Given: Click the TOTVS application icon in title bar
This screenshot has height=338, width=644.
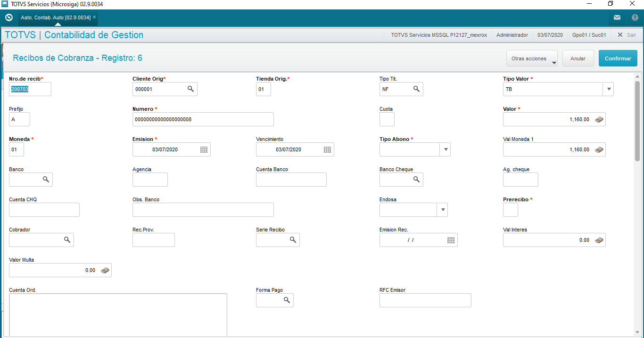Looking at the screenshot, I should pyautogui.click(x=5, y=4).
